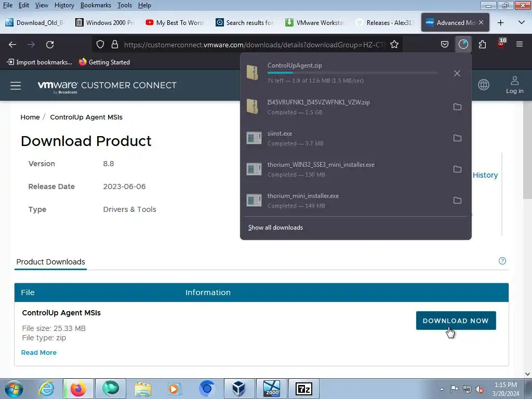The image size is (532, 399).
Task: Close the Advanced Mo tab
Action: (x=481, y=22)
